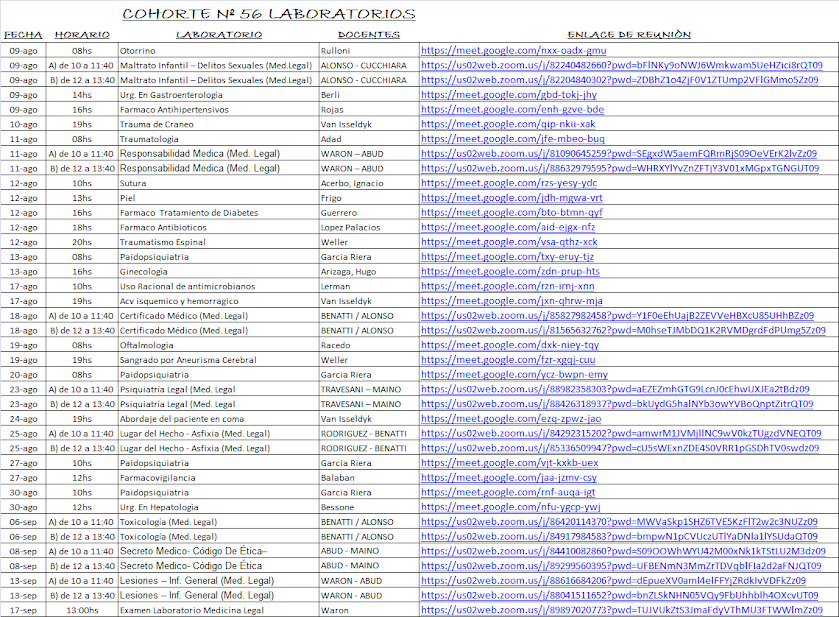Screen dimensions: 839x617
Task: Open the Piel Meet link jdh-mgwa-vrt
Action: pos(512,197)
